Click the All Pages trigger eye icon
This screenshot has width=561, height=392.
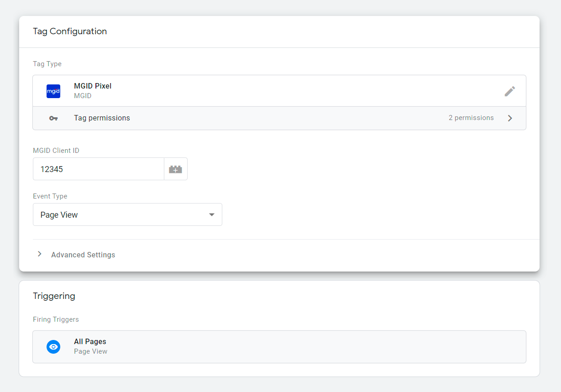point(53,346)
